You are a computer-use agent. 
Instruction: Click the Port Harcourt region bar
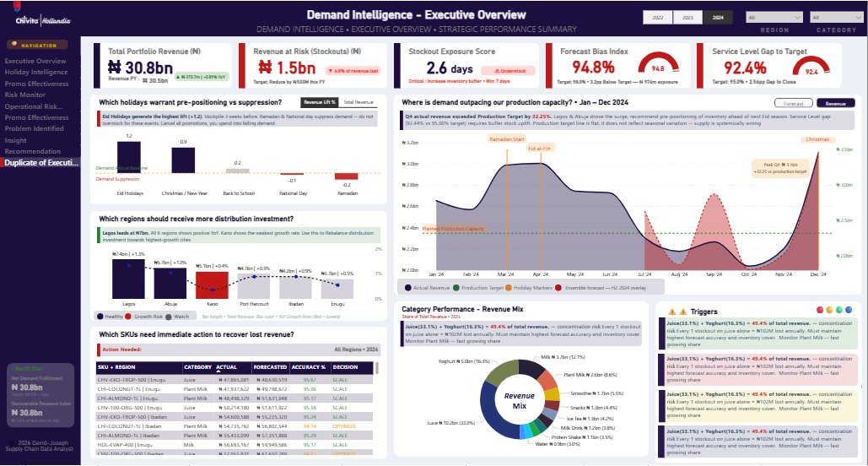tap(254, 286)
